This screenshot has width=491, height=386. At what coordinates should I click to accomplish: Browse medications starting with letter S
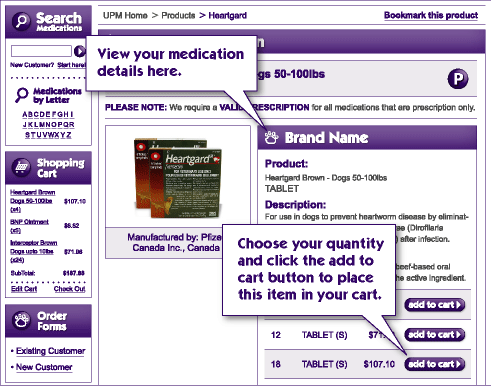pyautogui.click(x=28, y=135)
